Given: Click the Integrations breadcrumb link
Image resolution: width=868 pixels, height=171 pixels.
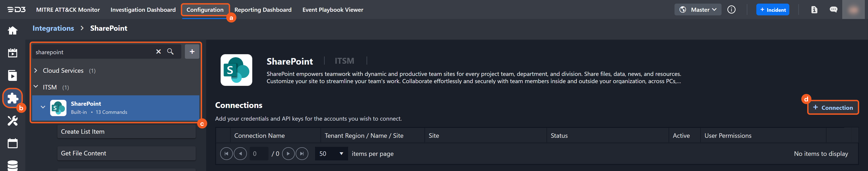Looking at the screenshot, I should (x=53, y=28).
